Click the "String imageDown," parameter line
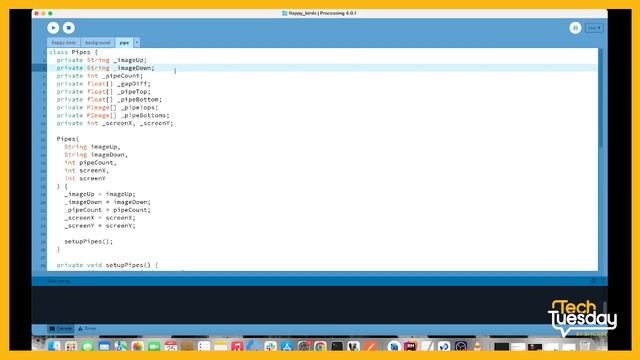Viewport: 640px width, 360px height. click(x=96, y=155)
